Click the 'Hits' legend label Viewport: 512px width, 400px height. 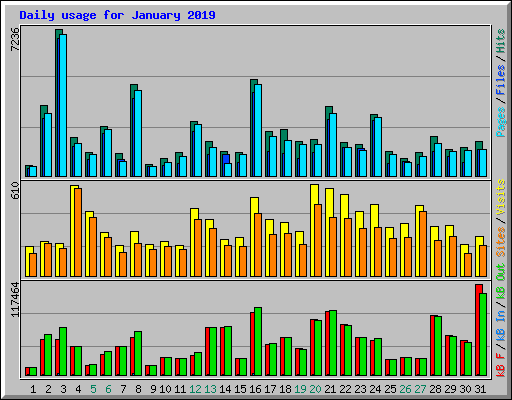click(x=501, y=41)
